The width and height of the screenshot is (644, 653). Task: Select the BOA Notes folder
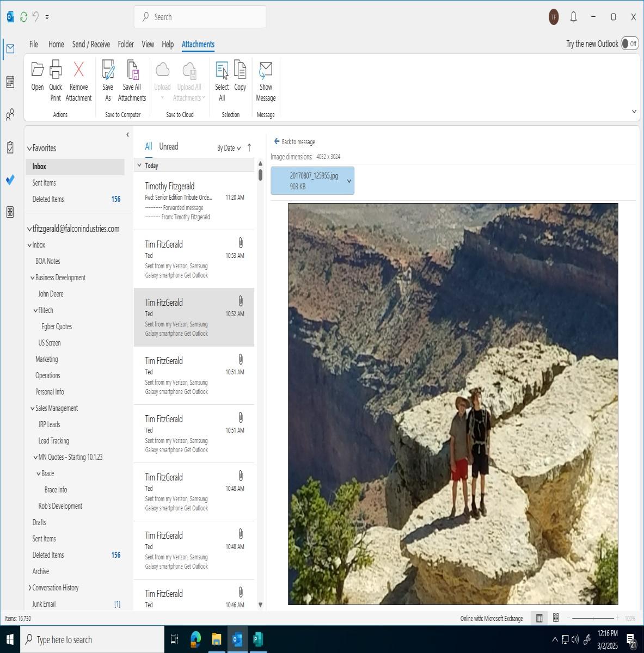[48, 261]
